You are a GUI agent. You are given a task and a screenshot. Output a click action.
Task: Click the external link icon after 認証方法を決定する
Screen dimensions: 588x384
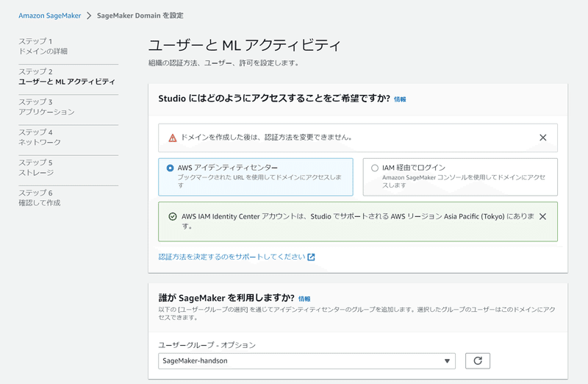[311, 257]
